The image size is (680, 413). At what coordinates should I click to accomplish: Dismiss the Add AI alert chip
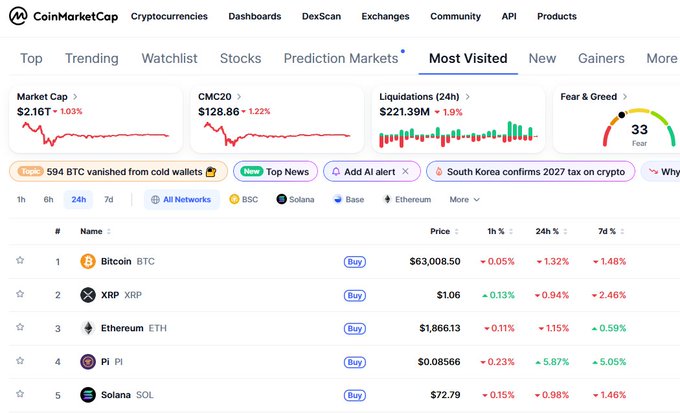[405, 171]
